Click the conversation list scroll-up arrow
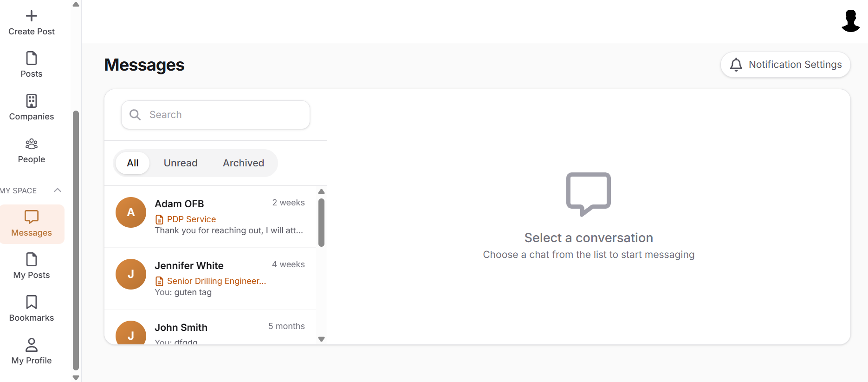This screenshot has height=382, width=868. pos(321,191)
